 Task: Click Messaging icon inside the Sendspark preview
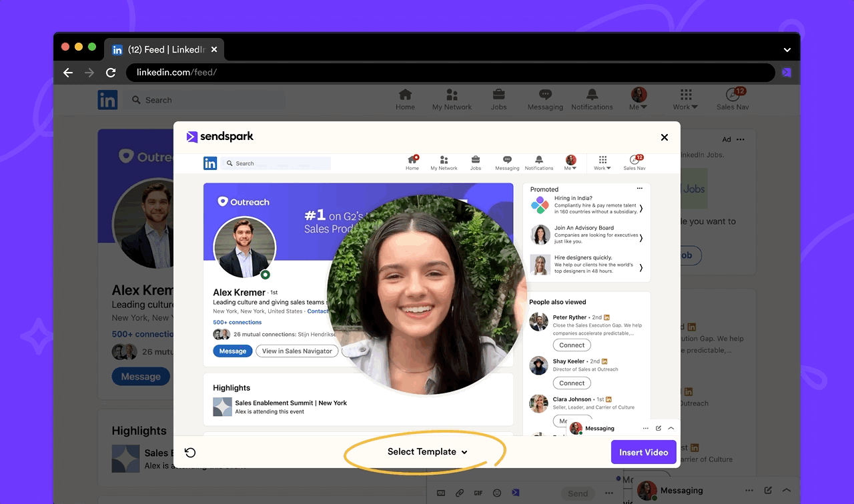point(507,163)
